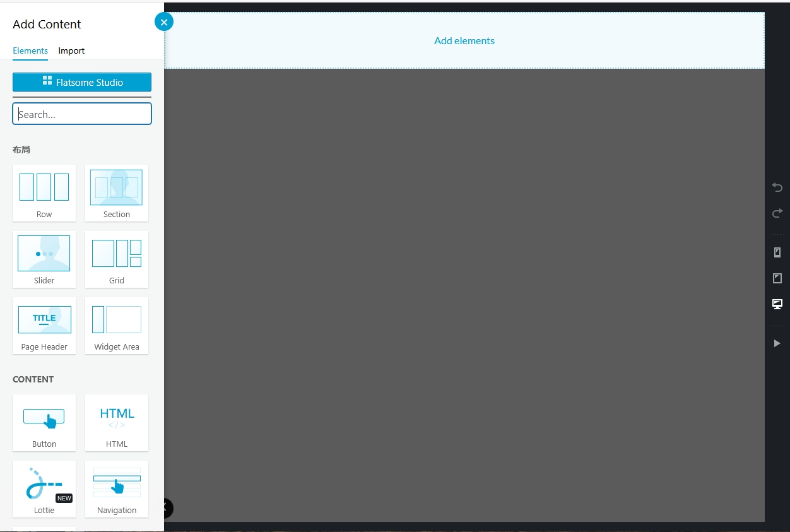790x532 pixels.
Task: Add a Grid element
Action: coord(117,259)
